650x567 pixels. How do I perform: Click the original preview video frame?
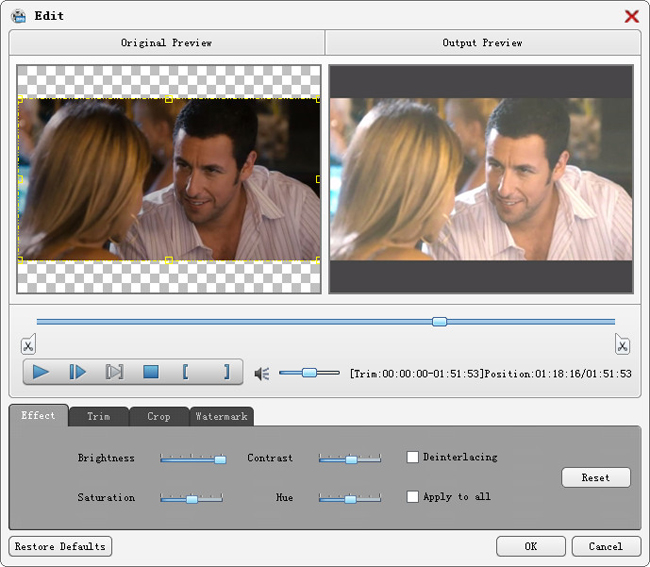click(169, 179)
